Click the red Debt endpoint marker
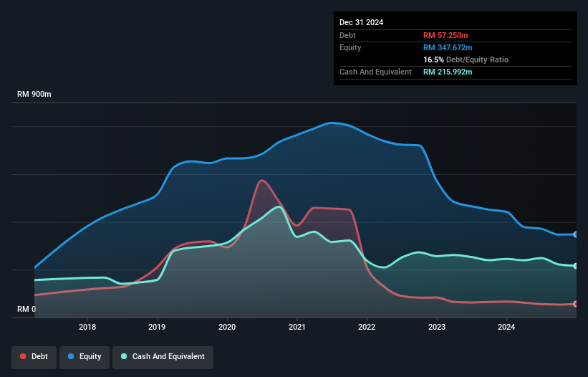This screenshot has width=588, height=377. pyautogui.click(x=575, y=304)
